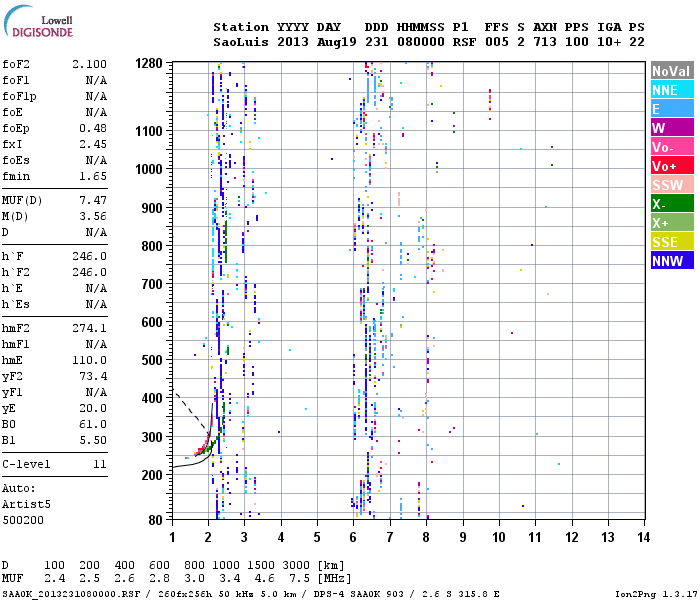Click the h`F value 246.0
The width and height of the screenshot is (700, 600).
click(89, 256)
